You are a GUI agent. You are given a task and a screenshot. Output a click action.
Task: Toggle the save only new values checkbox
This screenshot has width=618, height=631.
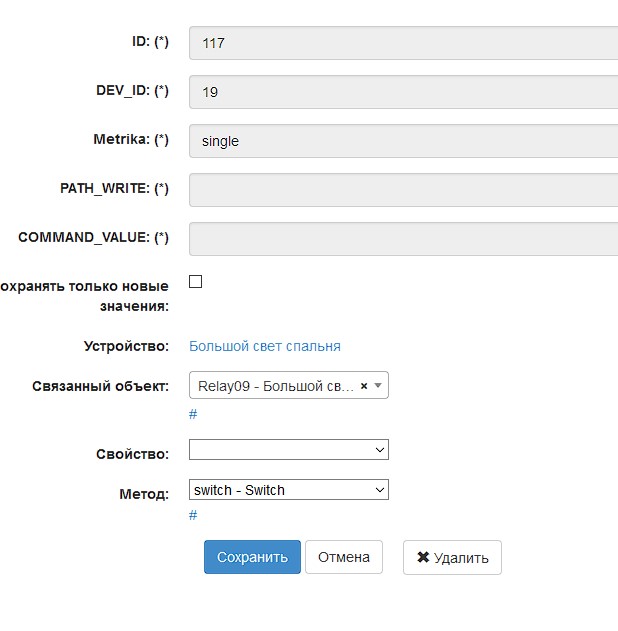[x=196, y=282]
